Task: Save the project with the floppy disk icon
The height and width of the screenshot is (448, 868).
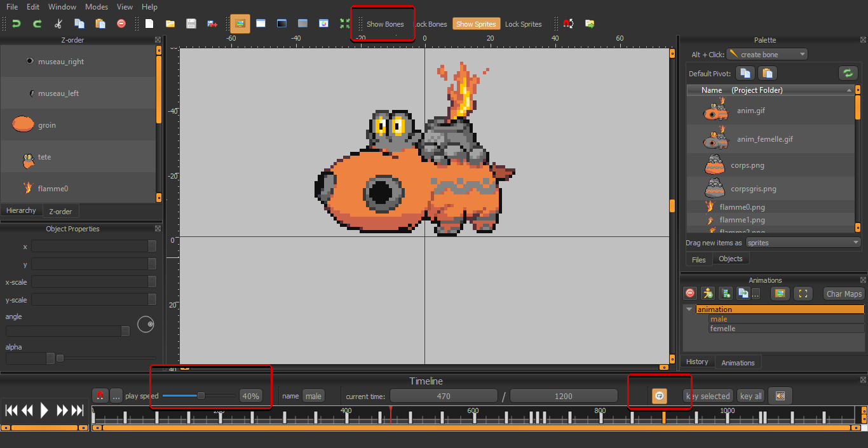Action: pyautogui.click(x=191, y=24)
